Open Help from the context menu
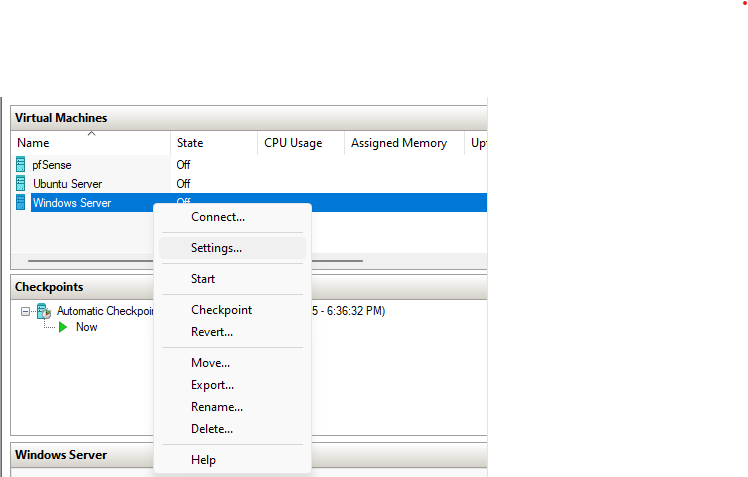Screen dimensions: 748x477 203,460
